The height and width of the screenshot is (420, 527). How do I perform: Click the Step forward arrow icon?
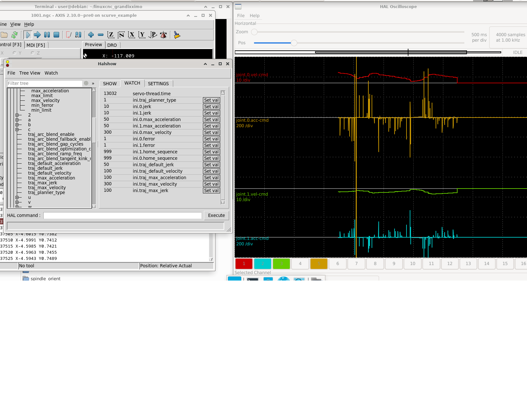pyautogui.click(x=37, y=35)
